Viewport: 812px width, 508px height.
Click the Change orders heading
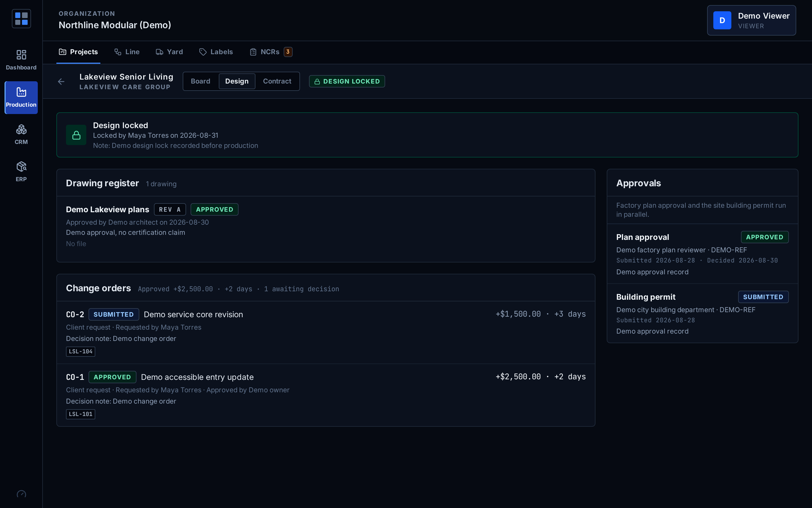pyautogui.click(x=98, y=288)
